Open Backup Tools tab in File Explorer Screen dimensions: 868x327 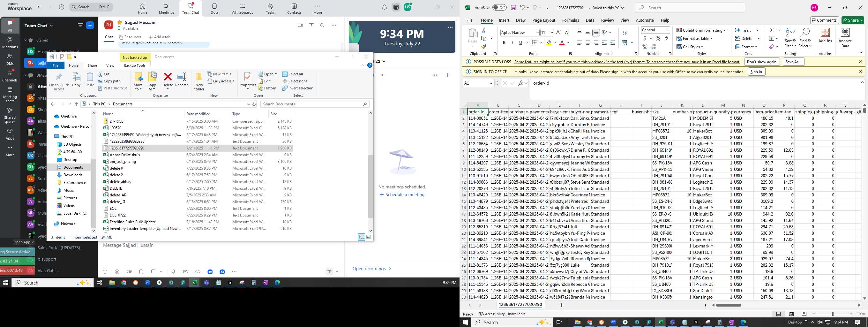tap(135, 65)
